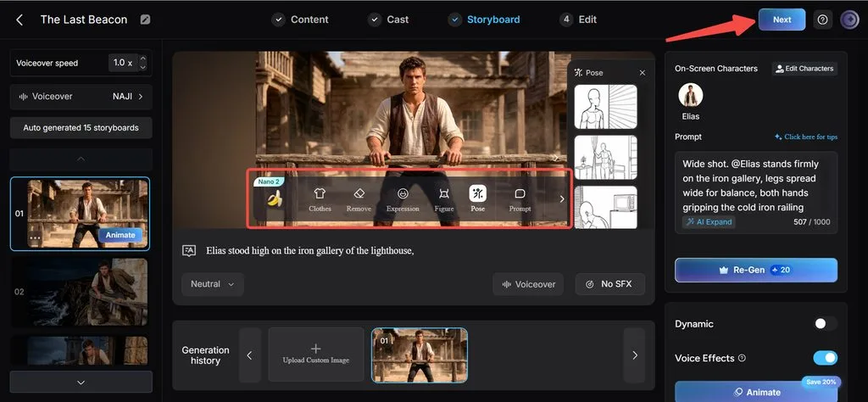Decrease voiceover speed with down stepper
Viewport: 868px width, 402px height.
pos(142,68)
